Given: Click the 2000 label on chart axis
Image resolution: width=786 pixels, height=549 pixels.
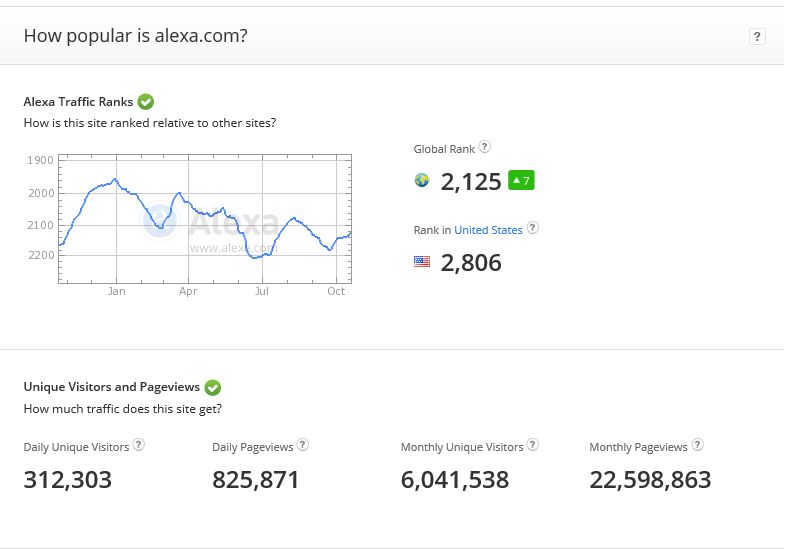Looking at the screenshot, I should (41, 194).
